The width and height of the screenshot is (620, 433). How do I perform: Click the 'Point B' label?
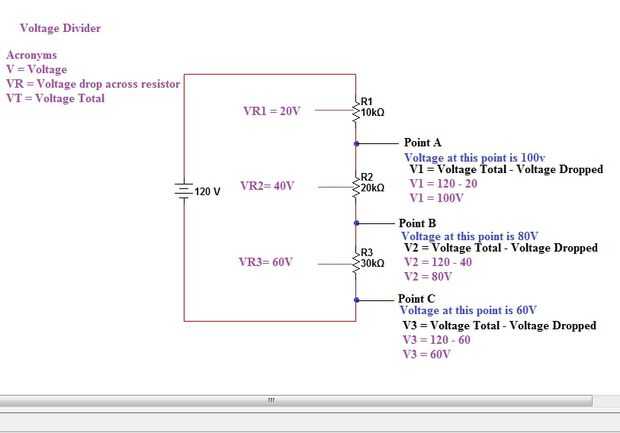[417, 223]
